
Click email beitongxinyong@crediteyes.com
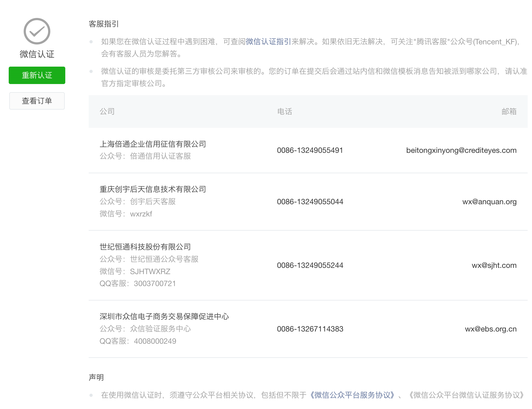[x=461, y=150]
